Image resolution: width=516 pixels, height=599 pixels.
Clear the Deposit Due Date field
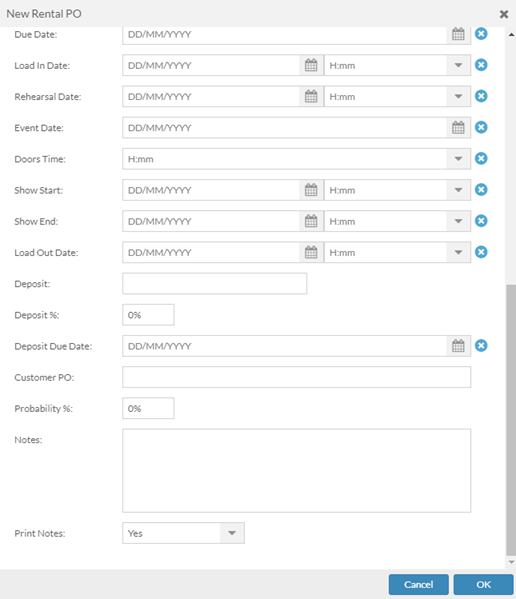[x=481, y=346]
